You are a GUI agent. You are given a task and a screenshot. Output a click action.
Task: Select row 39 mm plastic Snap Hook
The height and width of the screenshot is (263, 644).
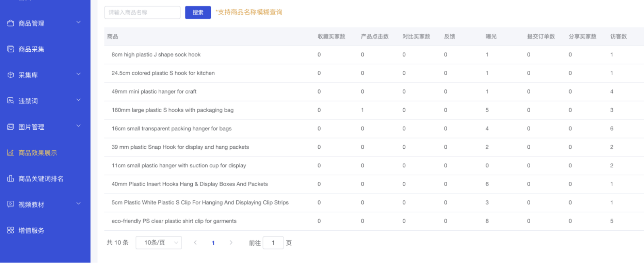[x=374, y=147]
